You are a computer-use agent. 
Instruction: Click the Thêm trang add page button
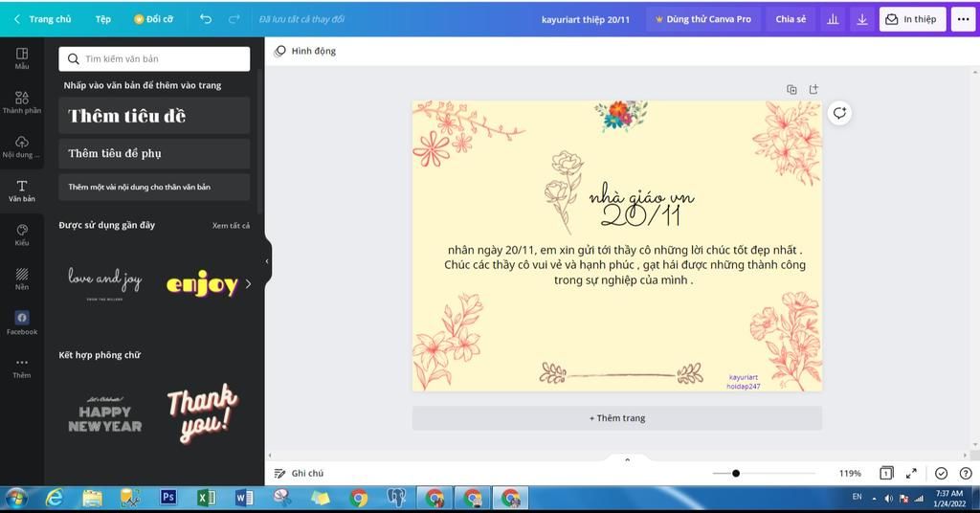pos(617,418)
